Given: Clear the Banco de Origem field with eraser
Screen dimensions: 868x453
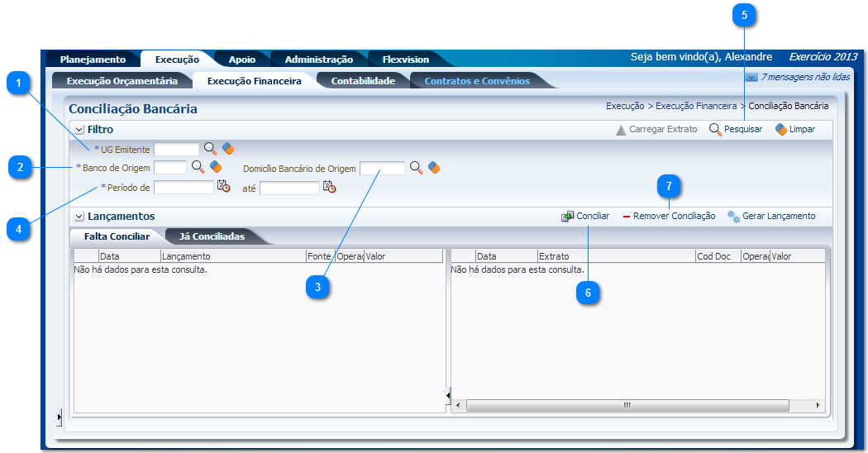Looking at the screenshot, I should click(x=216, y=167).
